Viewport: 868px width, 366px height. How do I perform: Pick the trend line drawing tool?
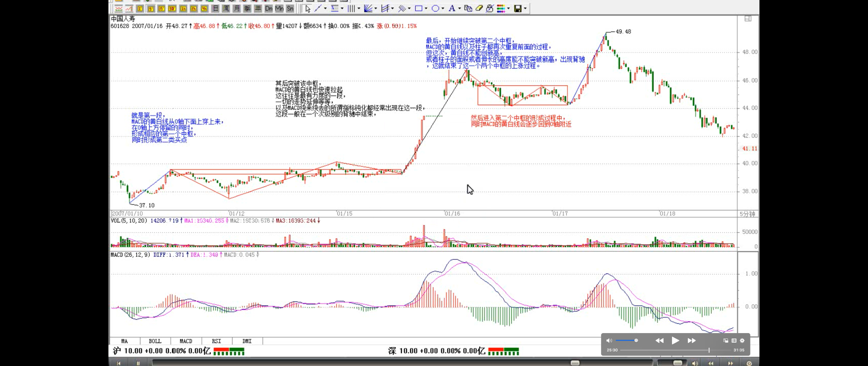pos(318,8)
